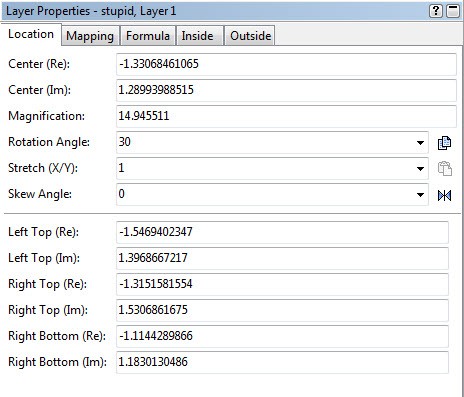This screenshot has width=464, height=397.
Task: Click the Rotation Angle value 30
Action: click(125, 142)
